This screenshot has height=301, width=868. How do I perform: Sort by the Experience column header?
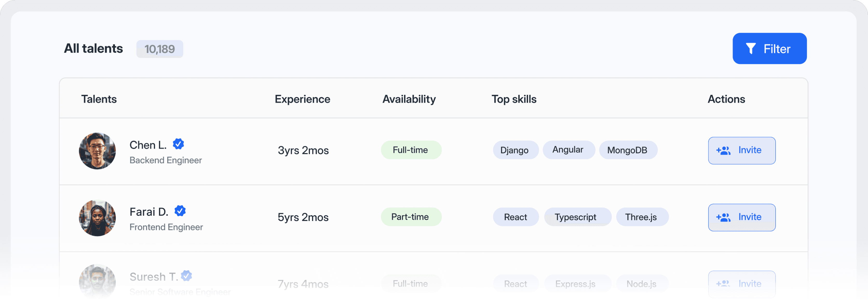(302, 99)
